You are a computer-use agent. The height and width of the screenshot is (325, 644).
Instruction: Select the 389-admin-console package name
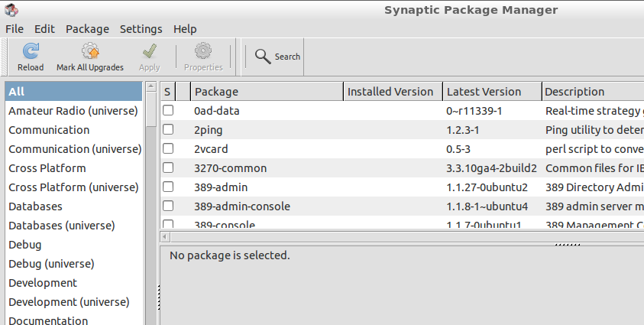tap(242, 206)
